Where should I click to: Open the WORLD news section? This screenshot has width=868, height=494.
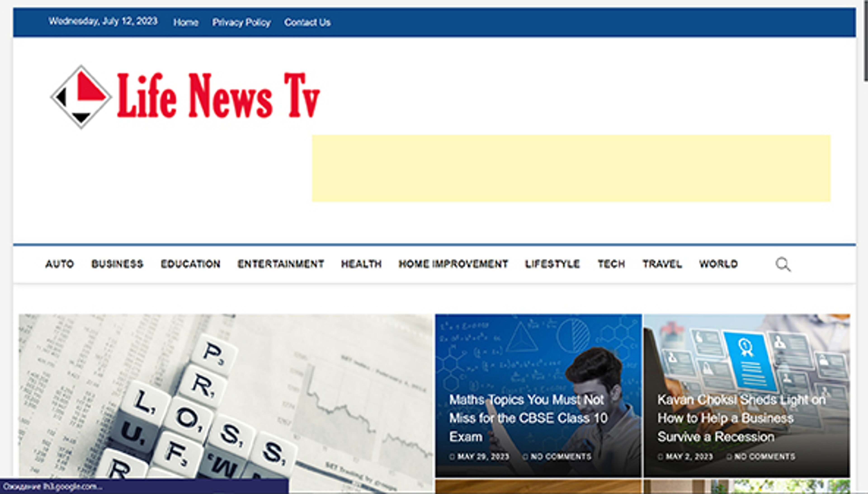[719, 264]
